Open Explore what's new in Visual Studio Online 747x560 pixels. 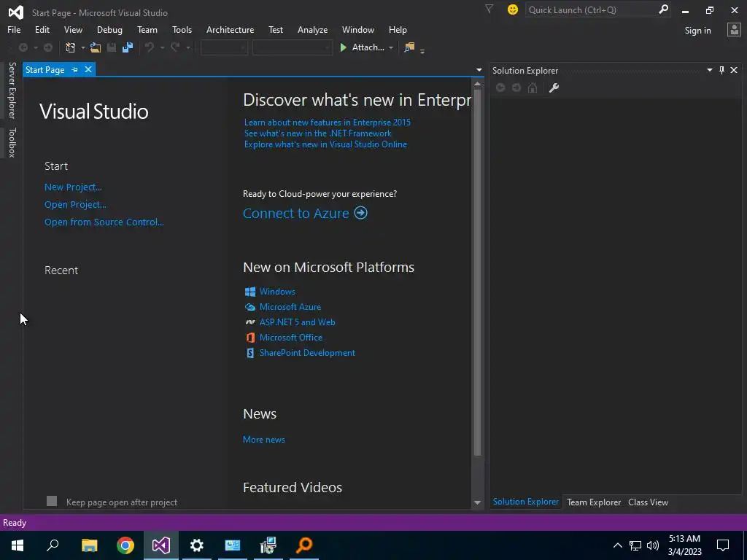point(325,144)
